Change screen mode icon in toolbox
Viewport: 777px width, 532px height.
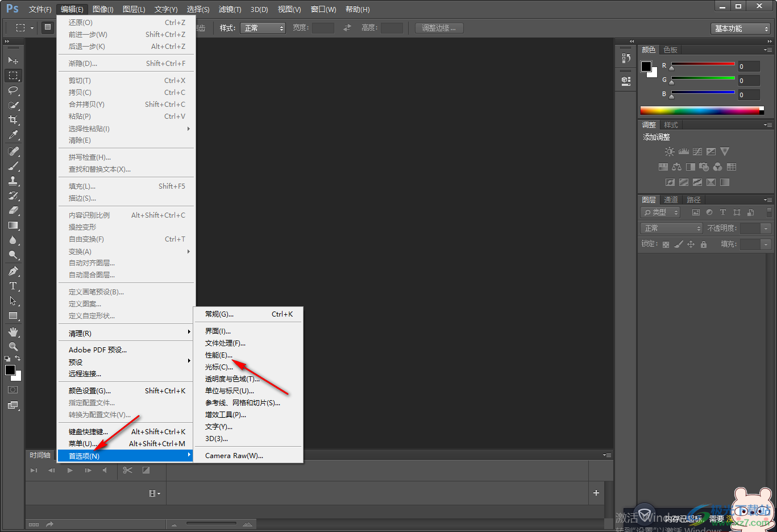(13, 405)
